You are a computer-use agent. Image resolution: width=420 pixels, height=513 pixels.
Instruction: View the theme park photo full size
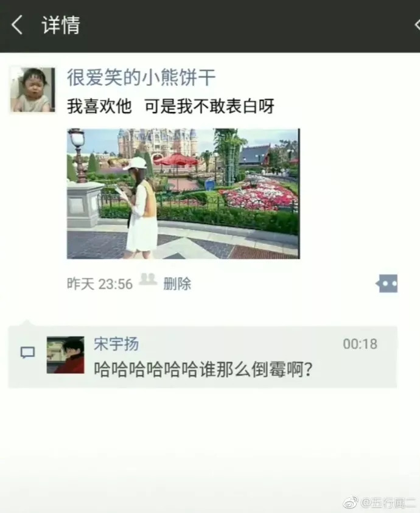pyautogui.click(x=183, y=194)
